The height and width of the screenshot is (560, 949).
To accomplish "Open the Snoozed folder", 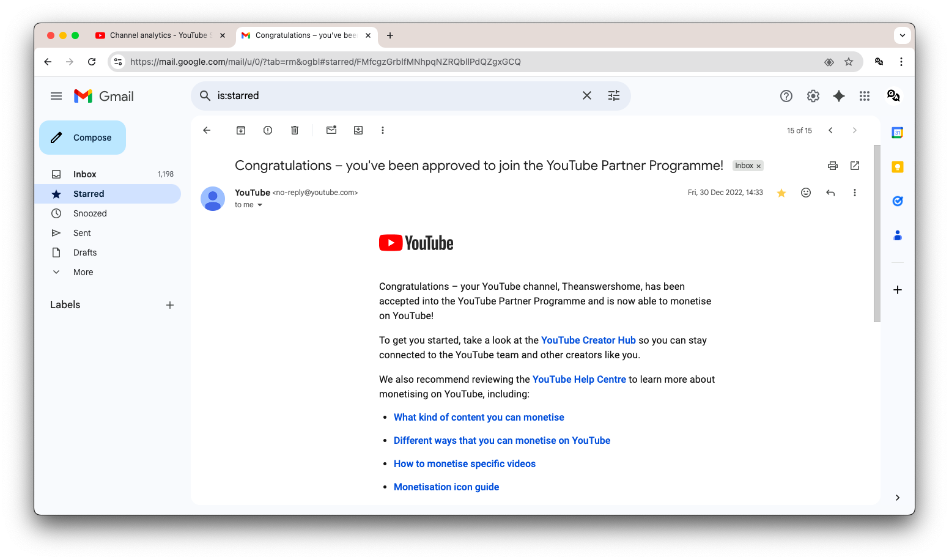I will [108, 213].
